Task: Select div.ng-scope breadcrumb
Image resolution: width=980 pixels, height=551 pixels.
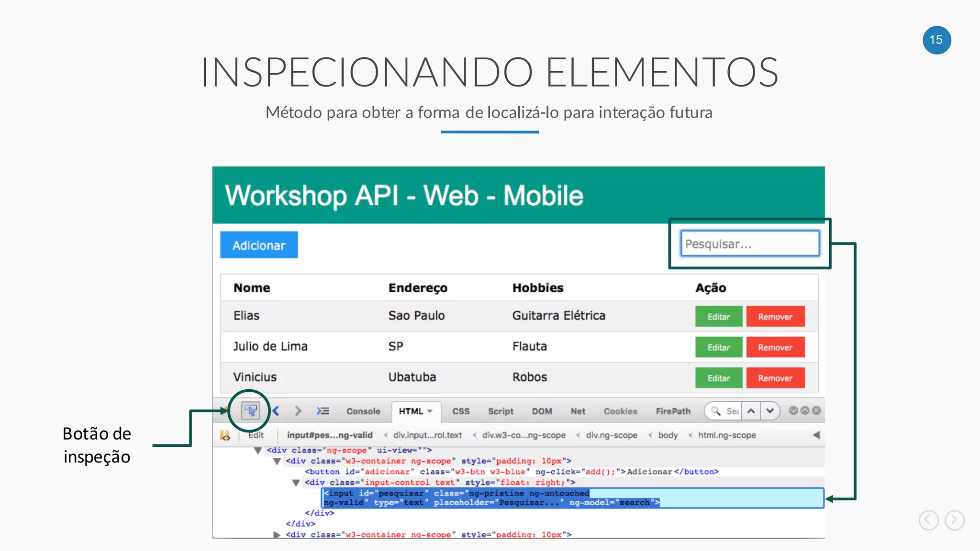Action: tap(612, 435)
